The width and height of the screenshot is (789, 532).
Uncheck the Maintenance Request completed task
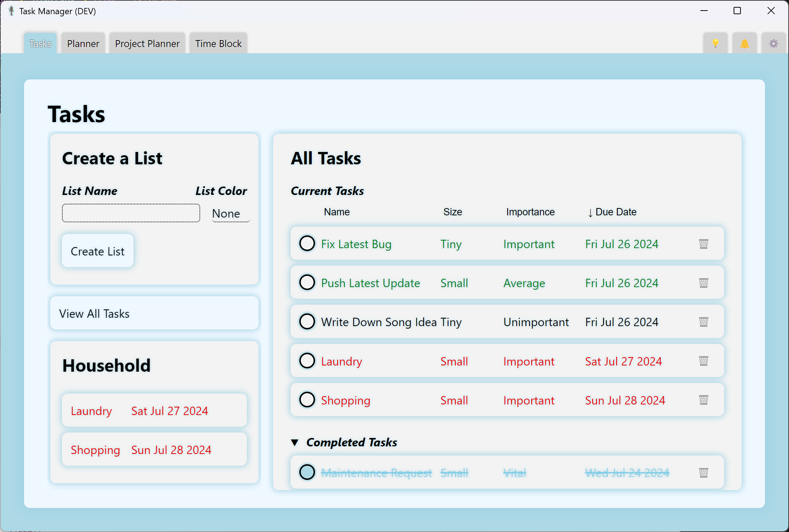[x=307, y=472]
